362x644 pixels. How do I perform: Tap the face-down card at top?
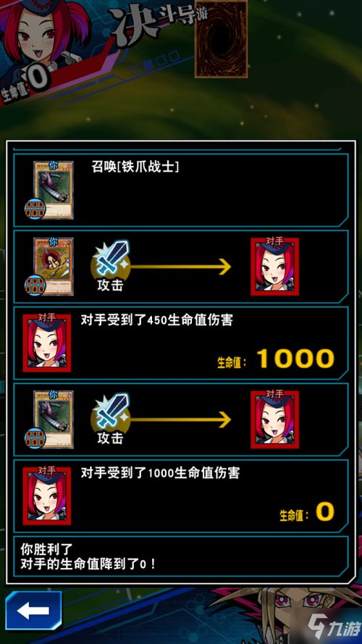pos(222,39)
